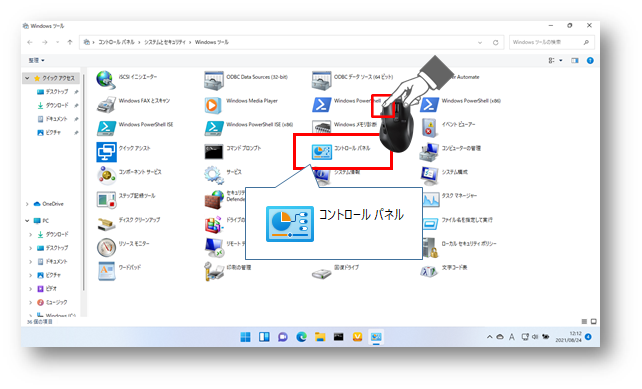Open コンポーネント サービス
Viewport: 642px width, 389px height.
pyautogui.click(x=129, y=175)
